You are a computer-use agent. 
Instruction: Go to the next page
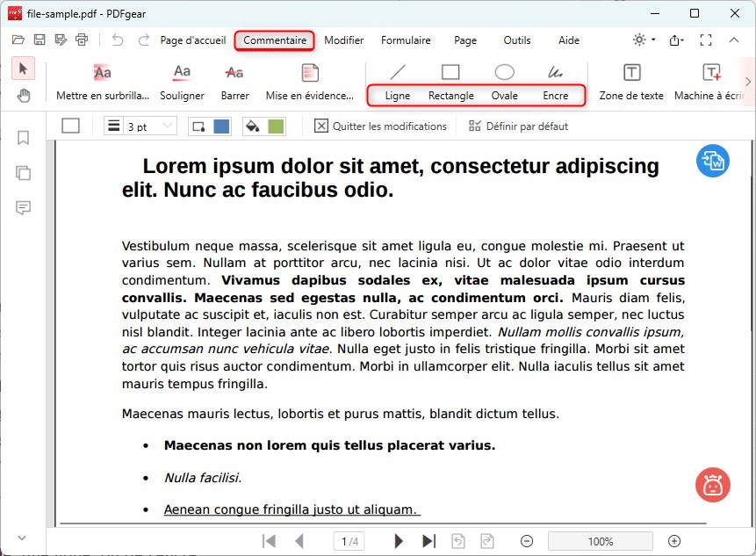pos(399,541)
